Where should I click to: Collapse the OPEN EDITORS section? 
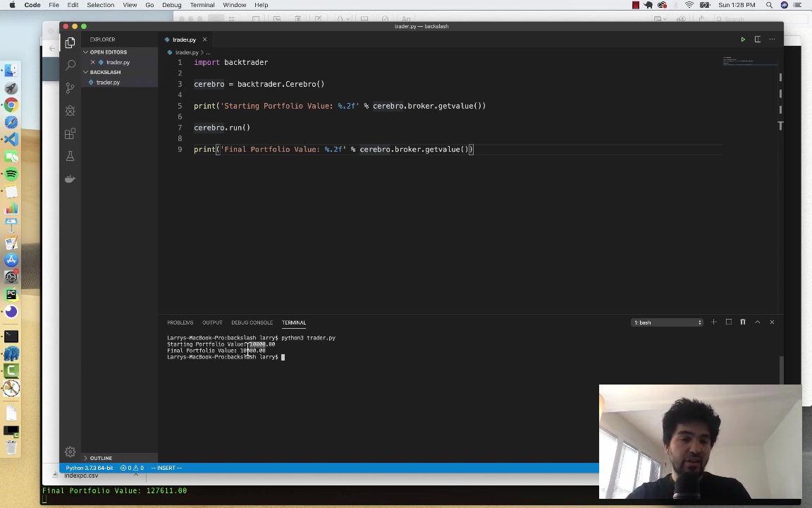[109, 52]
